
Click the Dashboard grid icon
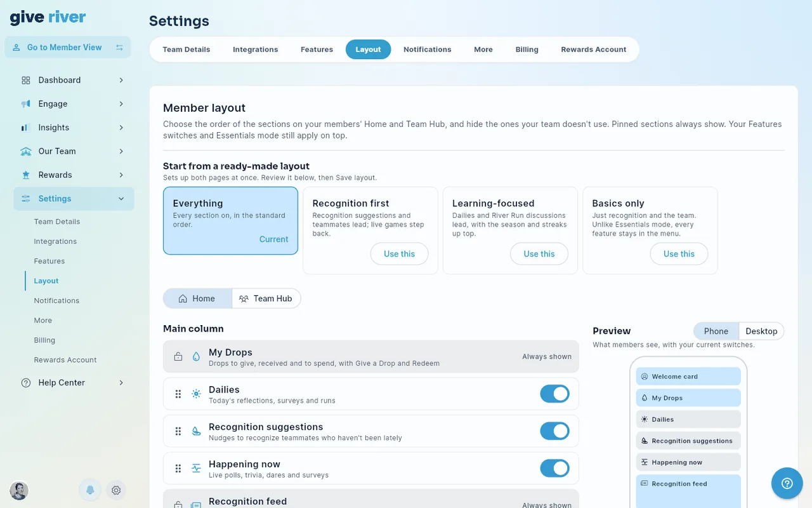coord(26,80)
